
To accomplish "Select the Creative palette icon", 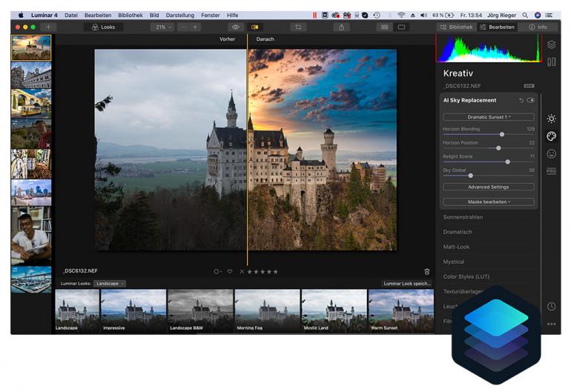I will [551, 136].
